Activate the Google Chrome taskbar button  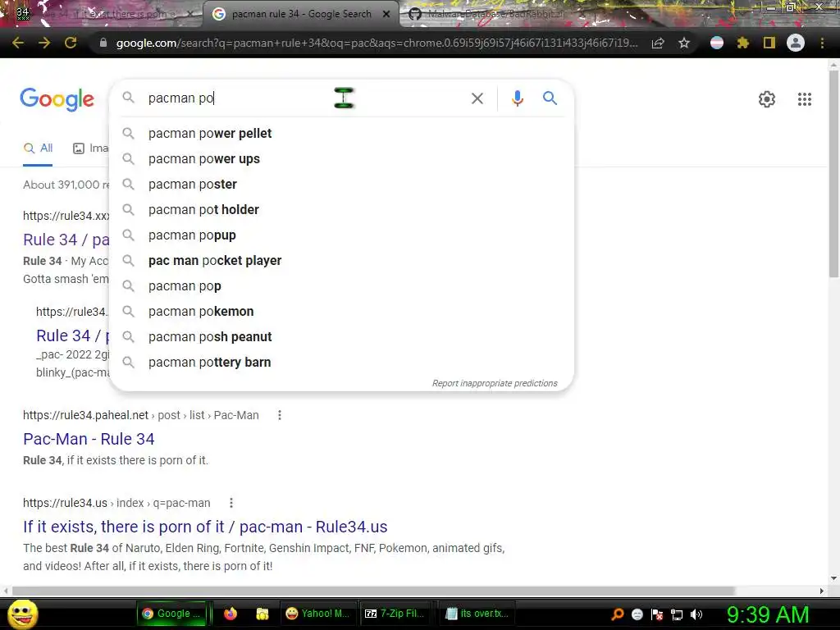[171, 614]
